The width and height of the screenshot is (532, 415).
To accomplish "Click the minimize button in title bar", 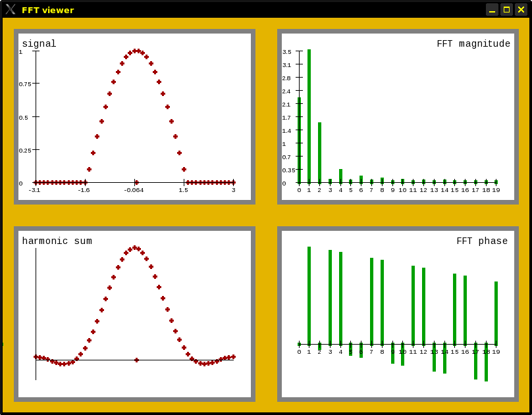I will click(x=492, y=10).
